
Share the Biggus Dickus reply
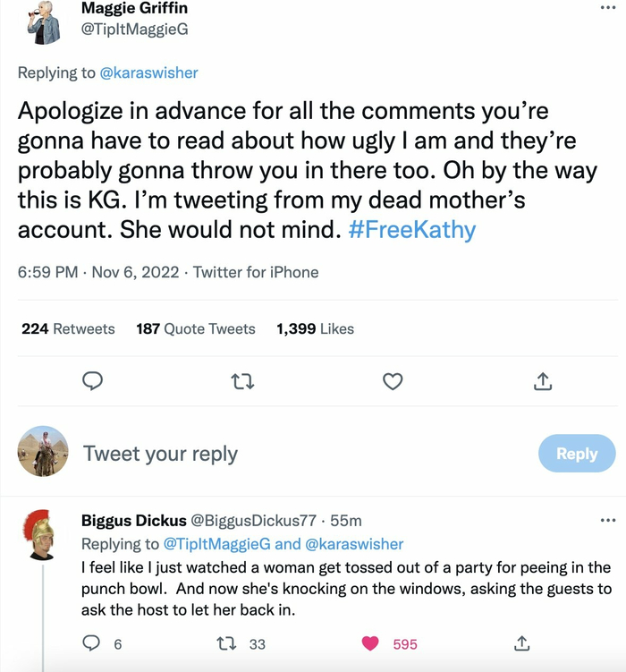523,643
